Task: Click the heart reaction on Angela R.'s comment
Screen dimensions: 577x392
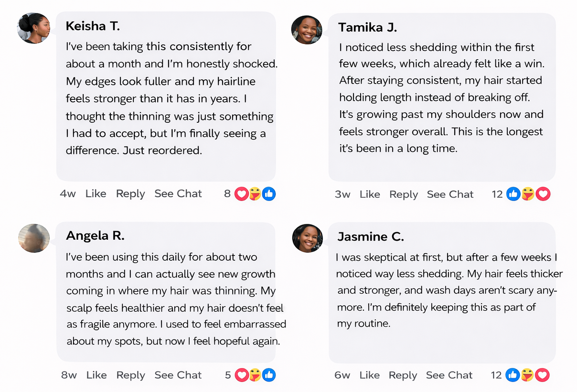Action: click(x=242, y=375)
